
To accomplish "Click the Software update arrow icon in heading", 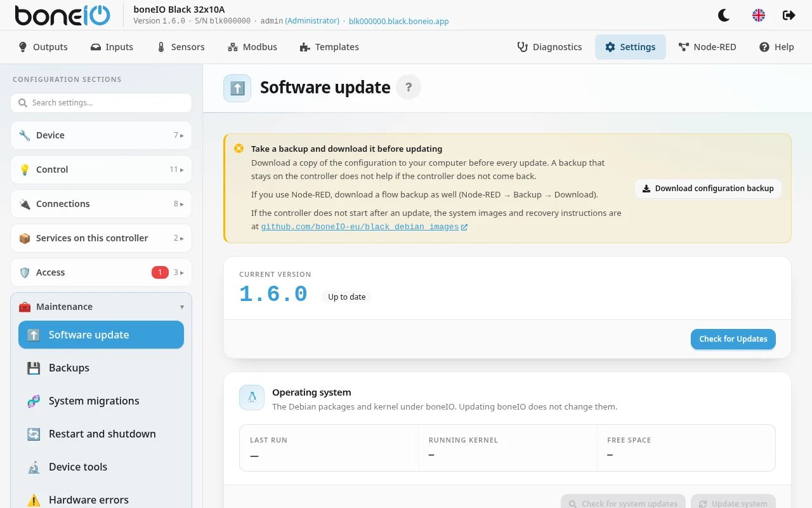I will [x=237, y=88].
